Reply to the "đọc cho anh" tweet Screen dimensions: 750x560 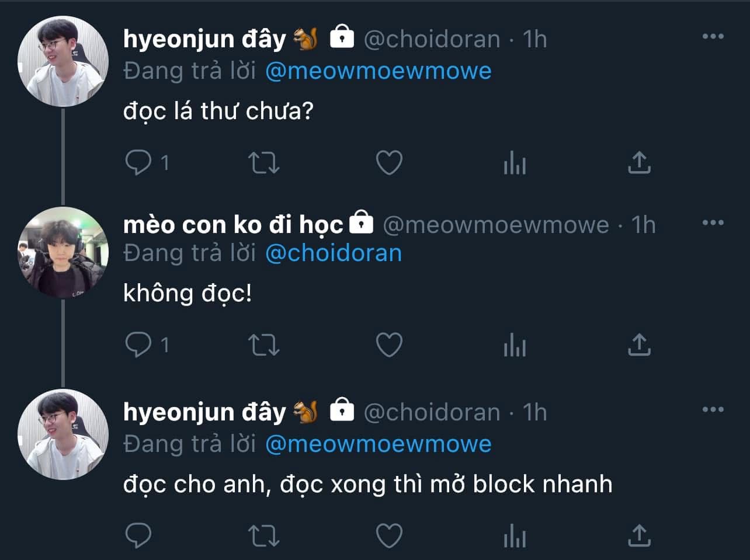tap(138, 535)
